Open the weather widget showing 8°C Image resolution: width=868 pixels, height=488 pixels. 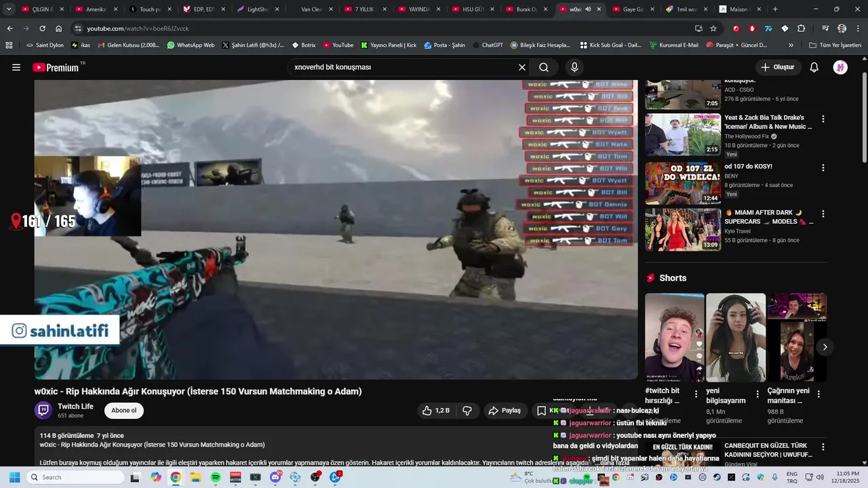[533, 477]
